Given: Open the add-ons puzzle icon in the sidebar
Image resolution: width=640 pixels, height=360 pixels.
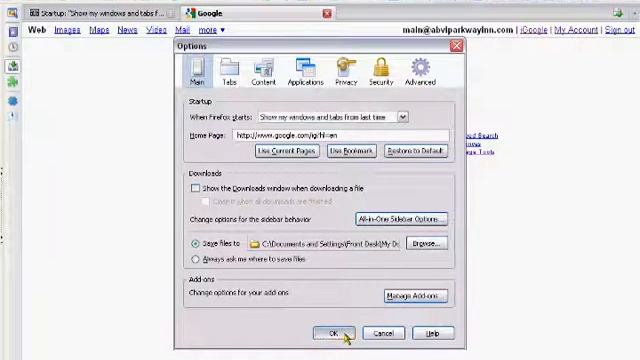Looking at the screenshot, I should 13,82.
